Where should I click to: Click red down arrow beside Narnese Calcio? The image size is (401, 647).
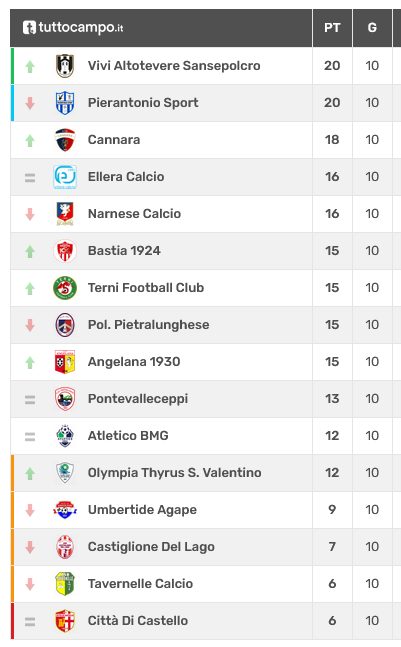(x=30, y=214)
